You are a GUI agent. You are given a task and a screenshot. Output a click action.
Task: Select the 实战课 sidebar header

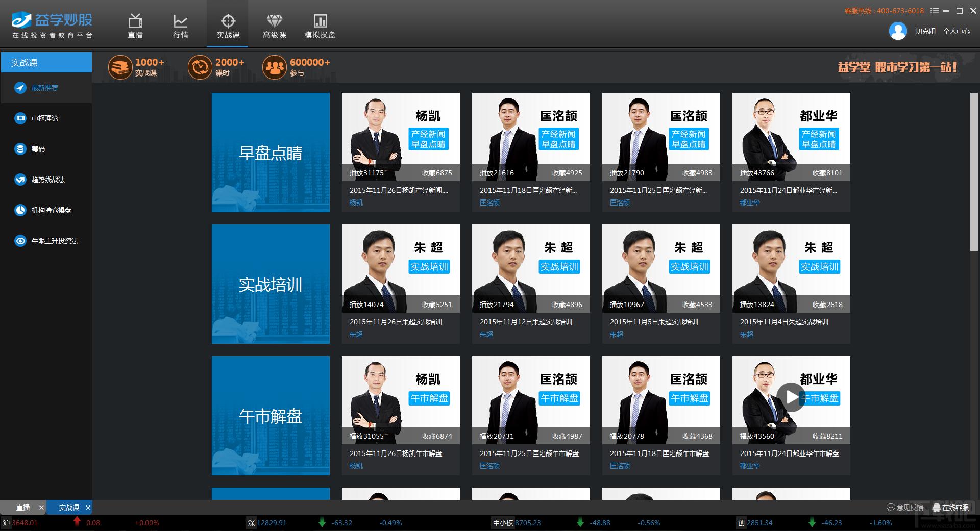tap(46, 62)
